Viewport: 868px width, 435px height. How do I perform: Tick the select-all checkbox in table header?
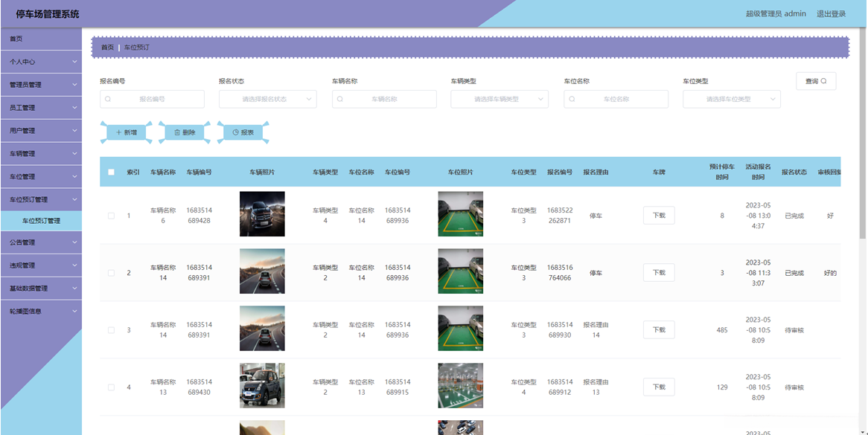click(111, 172)
